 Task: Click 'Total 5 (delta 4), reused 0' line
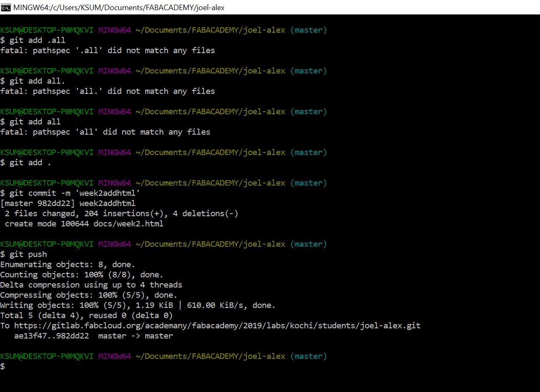(87, 316)
